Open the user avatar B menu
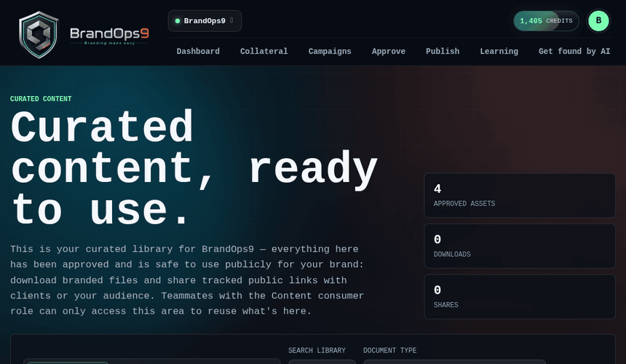Viewport: 626px width, 364px height. [x=598, y=21]
